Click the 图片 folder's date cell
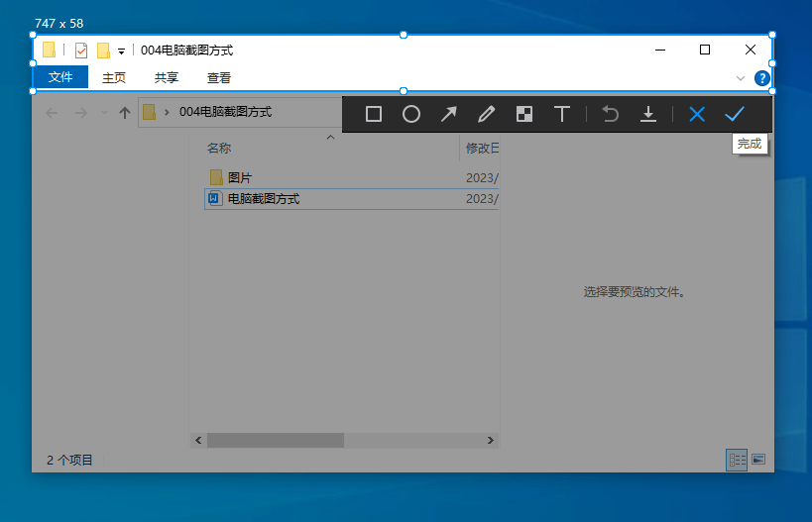This screenshot has height=522, width=812. click(x=482, y=178)
